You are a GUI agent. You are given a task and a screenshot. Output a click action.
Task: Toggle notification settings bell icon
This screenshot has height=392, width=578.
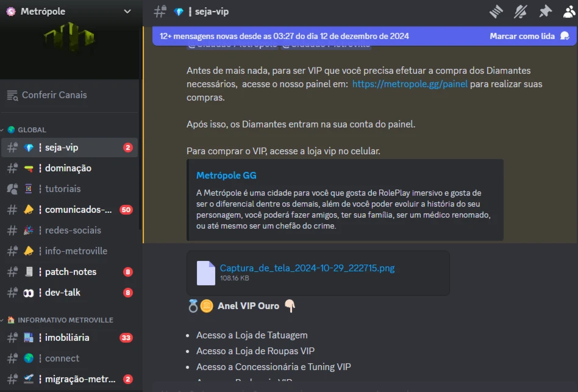[x=521, y=12]
